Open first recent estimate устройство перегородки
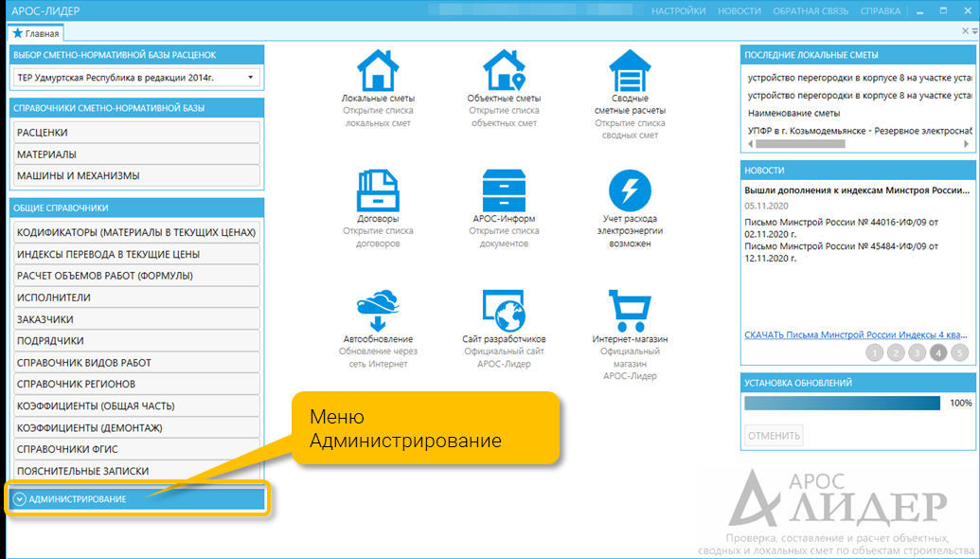The height and width of the screenshot is (559, 980). (859, 78)
